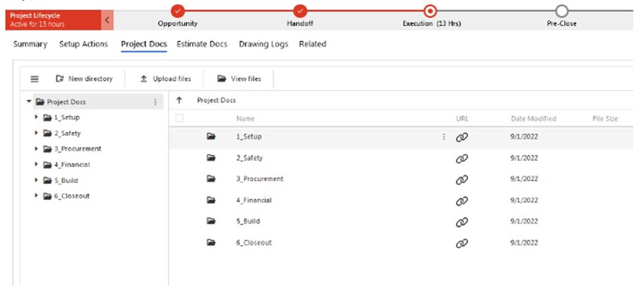
Task: Expand the 5_Build tree node
Action: (37, 180)
